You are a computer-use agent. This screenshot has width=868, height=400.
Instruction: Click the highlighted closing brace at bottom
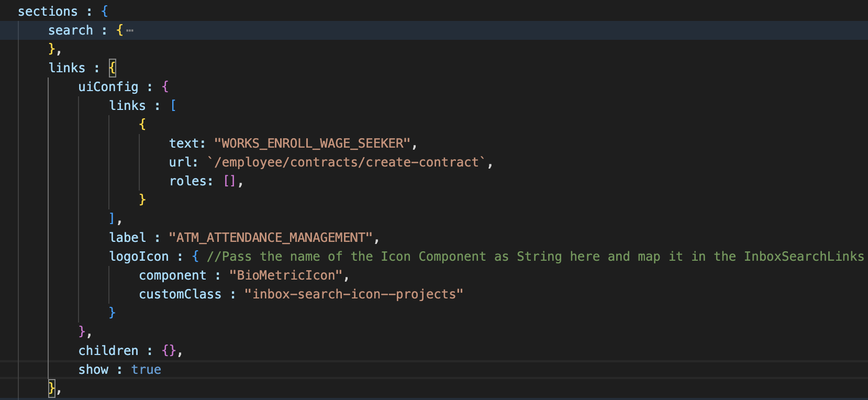[x=51, y=388]
